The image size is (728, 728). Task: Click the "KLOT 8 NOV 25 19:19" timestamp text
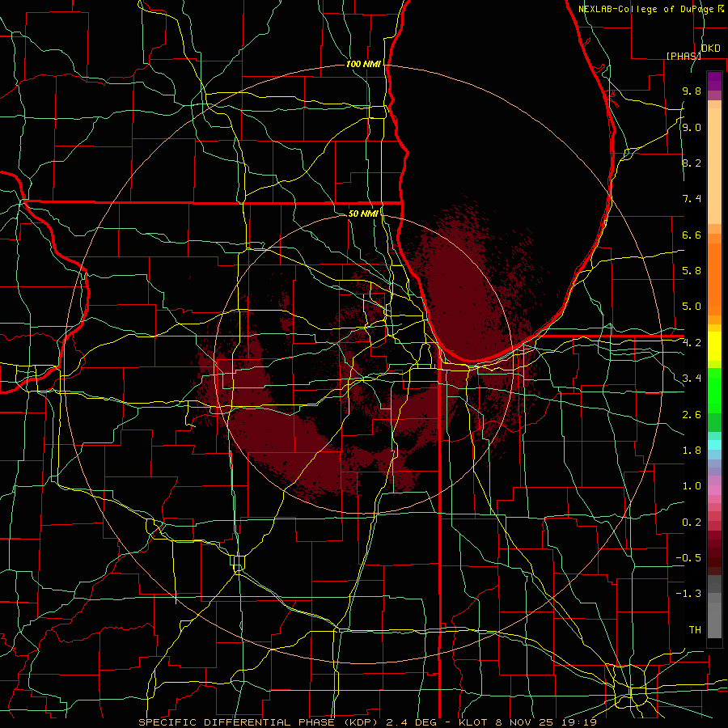527,722
